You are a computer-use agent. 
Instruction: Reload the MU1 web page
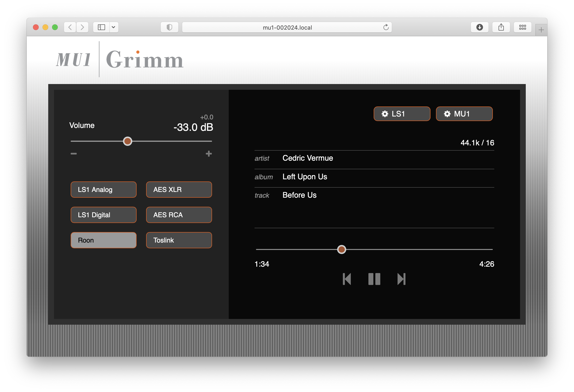(x=386, y=27)
